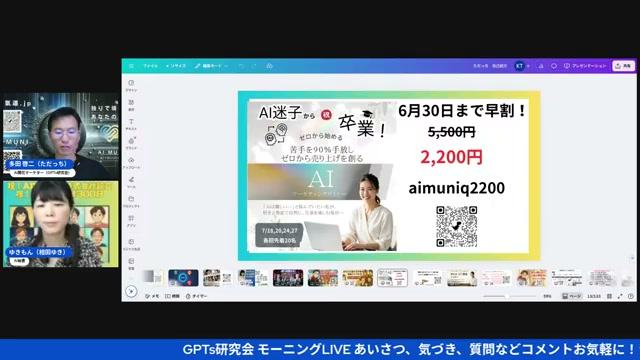Select the red 2,200円 price text
The width and height of the screenshot is (640, 360).
[x=451, y=157]
